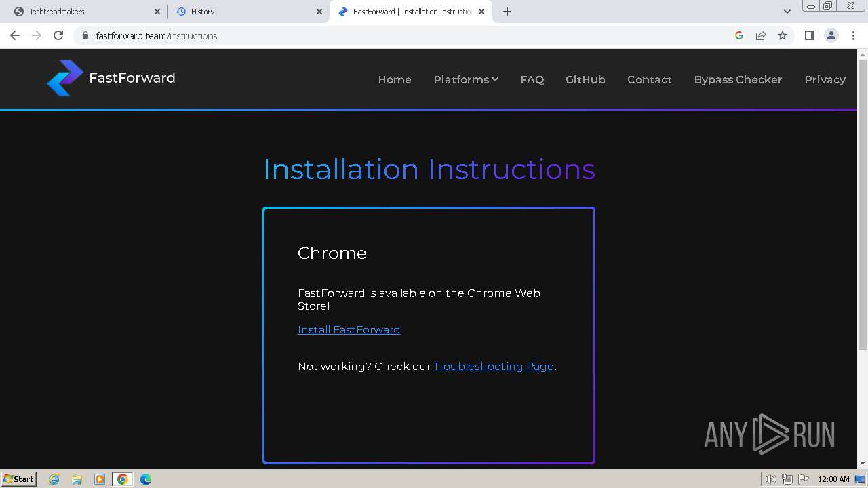Close the History tab

click(x=319, y=12)
